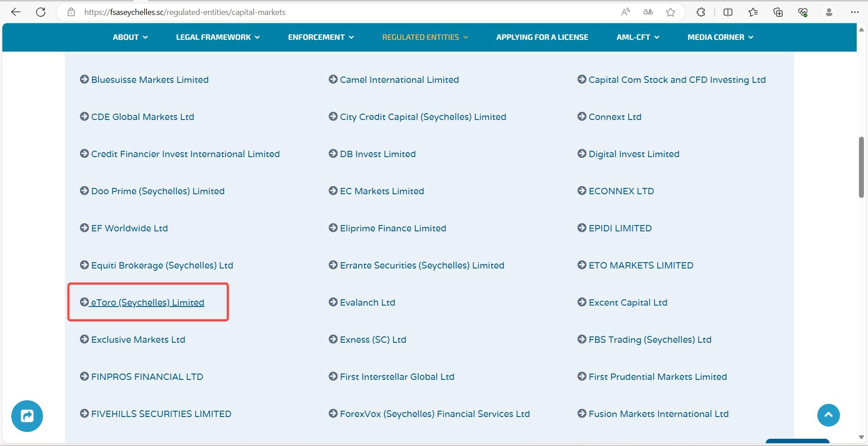Open First Prudential Markets Limited
This screenshot has height=446, width=868.
pyautogui.click(x=658, y=377)
